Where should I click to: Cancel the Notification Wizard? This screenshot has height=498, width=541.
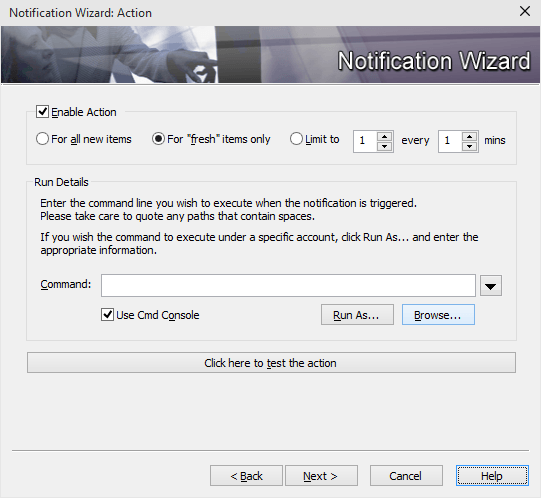point(406,476)
